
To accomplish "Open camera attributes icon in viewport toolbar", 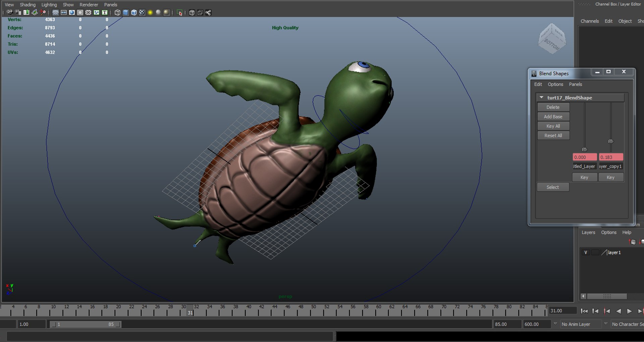I will point(18,12).
